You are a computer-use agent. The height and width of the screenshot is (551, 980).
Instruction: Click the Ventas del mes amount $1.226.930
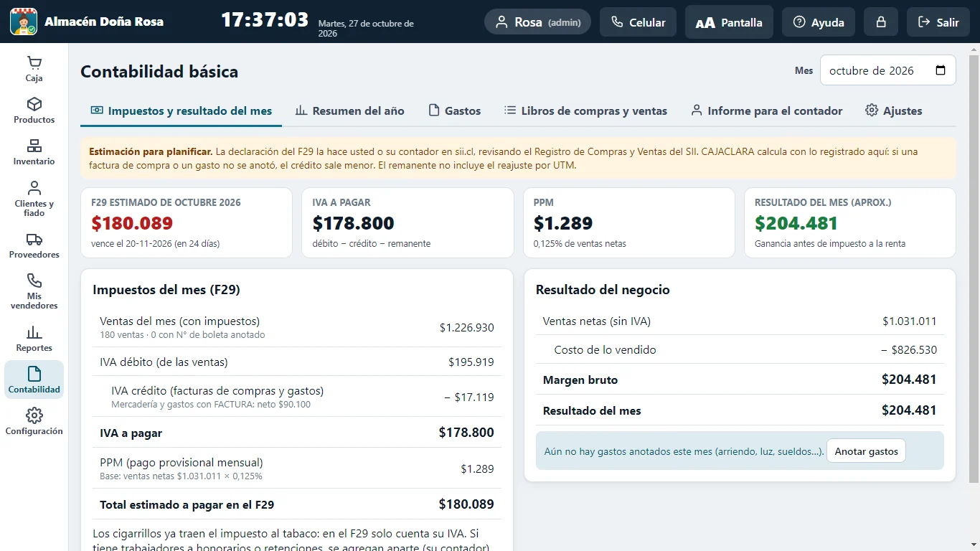(x=467, y=327)
